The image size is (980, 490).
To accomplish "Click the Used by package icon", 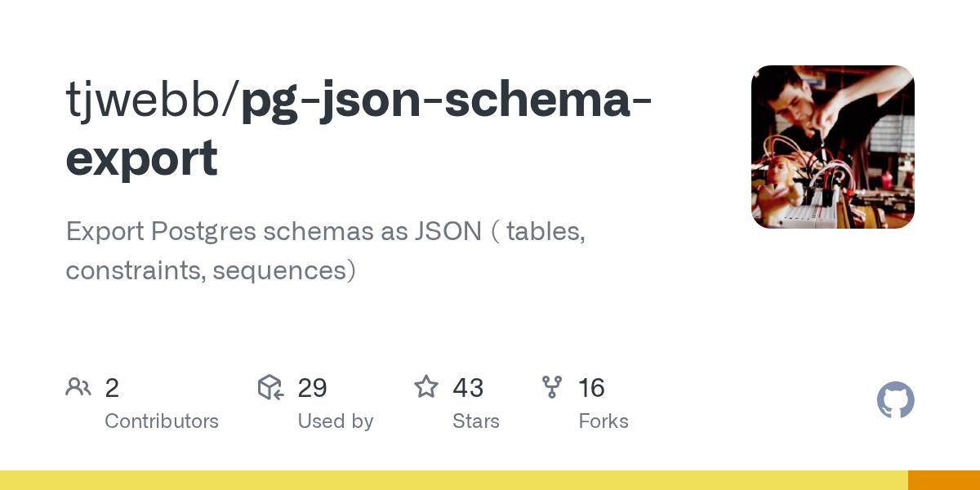I will (270, 387).
